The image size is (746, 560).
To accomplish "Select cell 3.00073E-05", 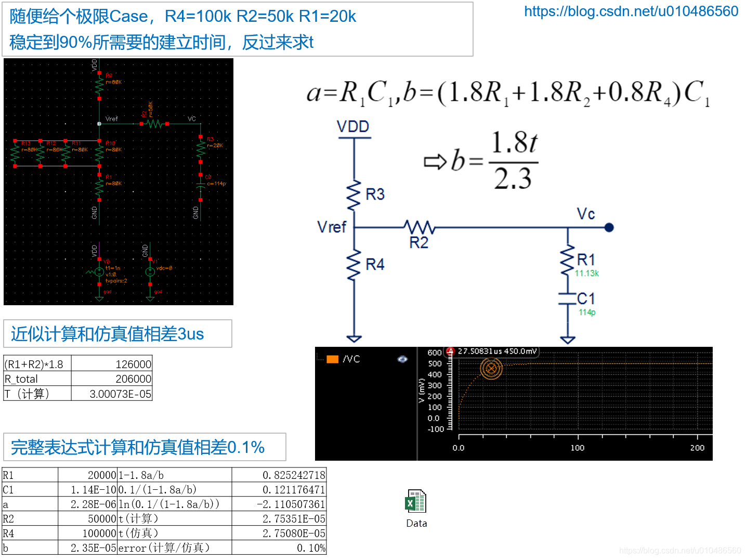I will point(112,394).
